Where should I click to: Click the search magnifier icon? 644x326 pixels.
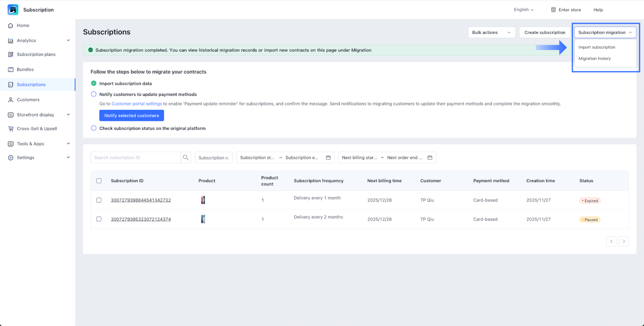(186, 158)
